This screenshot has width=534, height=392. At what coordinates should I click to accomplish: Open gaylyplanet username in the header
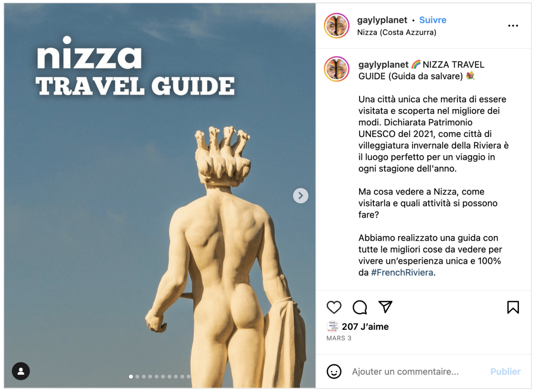tap(382, 20)
